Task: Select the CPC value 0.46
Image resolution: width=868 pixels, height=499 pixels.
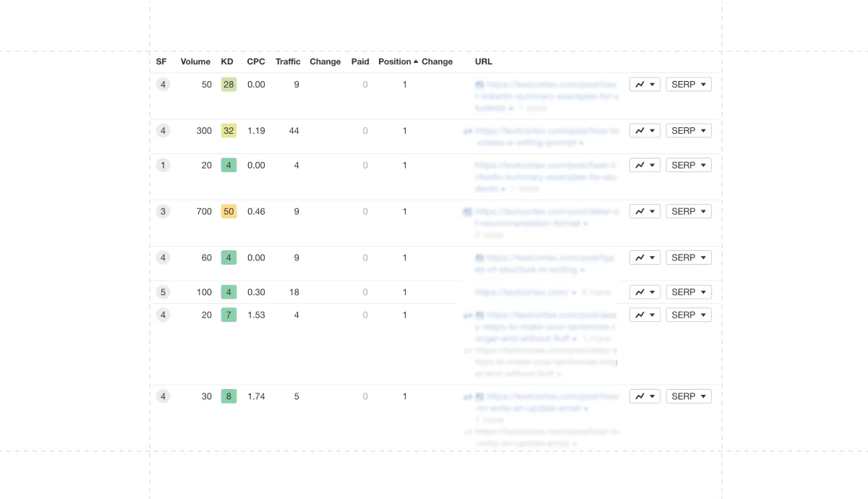Action: 256,212
